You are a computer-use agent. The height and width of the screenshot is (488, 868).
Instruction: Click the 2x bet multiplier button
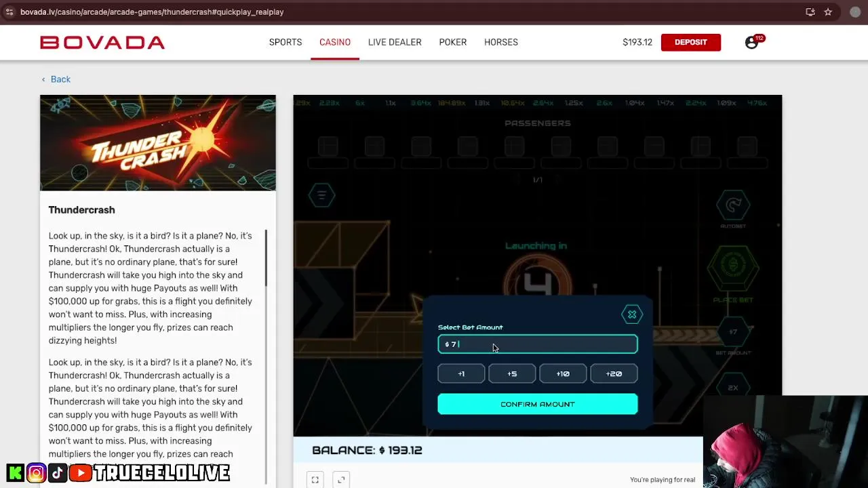[733, 387]
